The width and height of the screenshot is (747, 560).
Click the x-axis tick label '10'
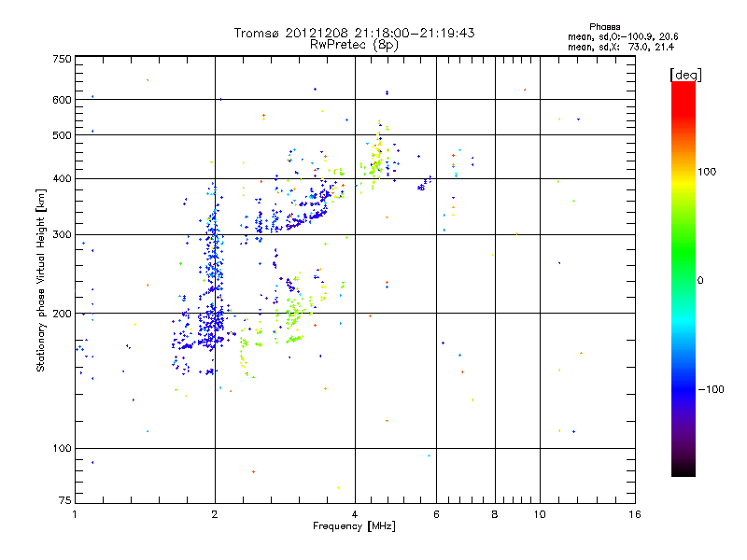[x=540, y=514]
